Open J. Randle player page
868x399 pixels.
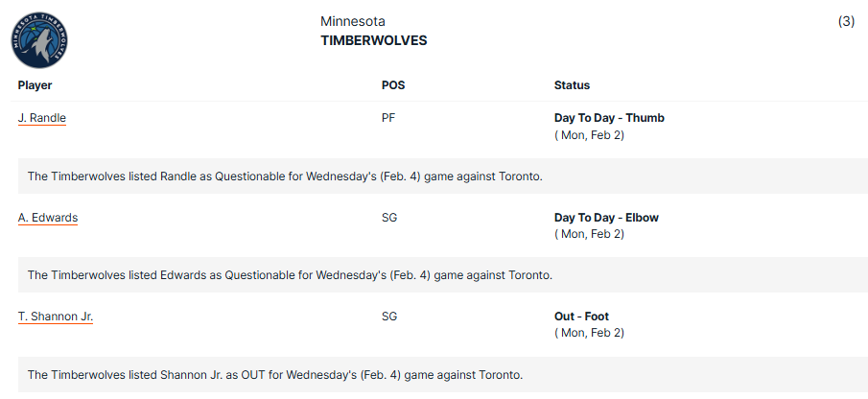click(x=42, y=118)
